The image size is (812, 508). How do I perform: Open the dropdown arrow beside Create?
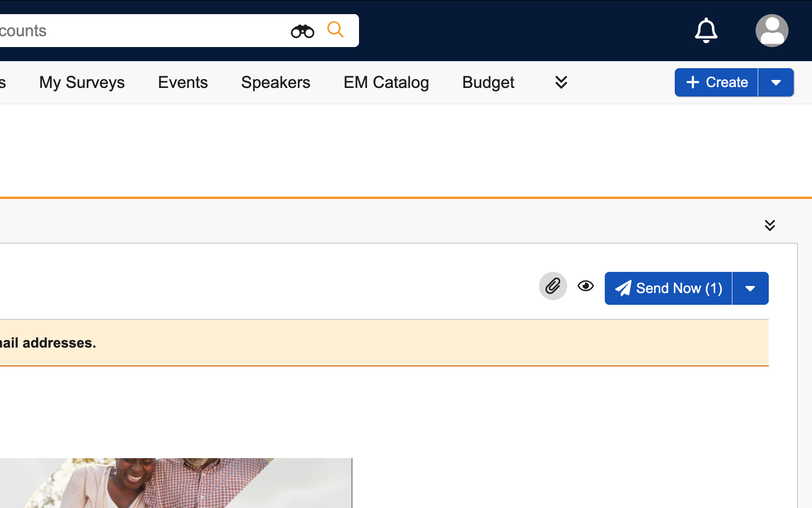tap(776, 82)
